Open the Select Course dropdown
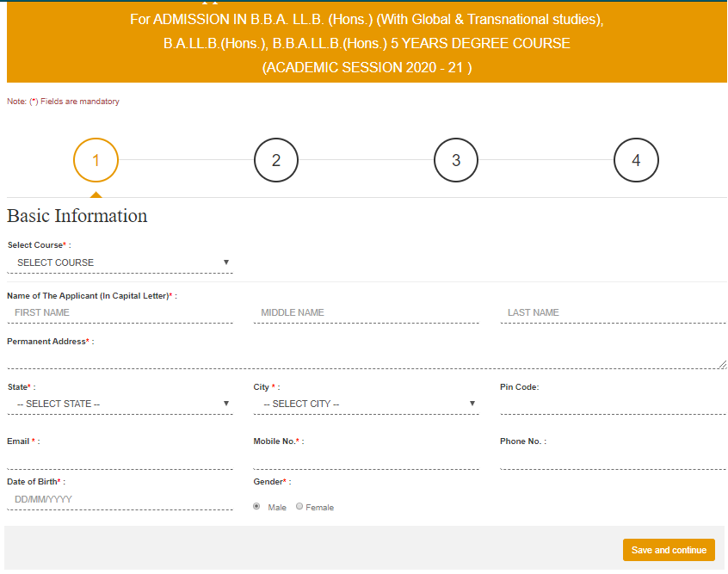This screenshot has width=728, height=574. 120,262
